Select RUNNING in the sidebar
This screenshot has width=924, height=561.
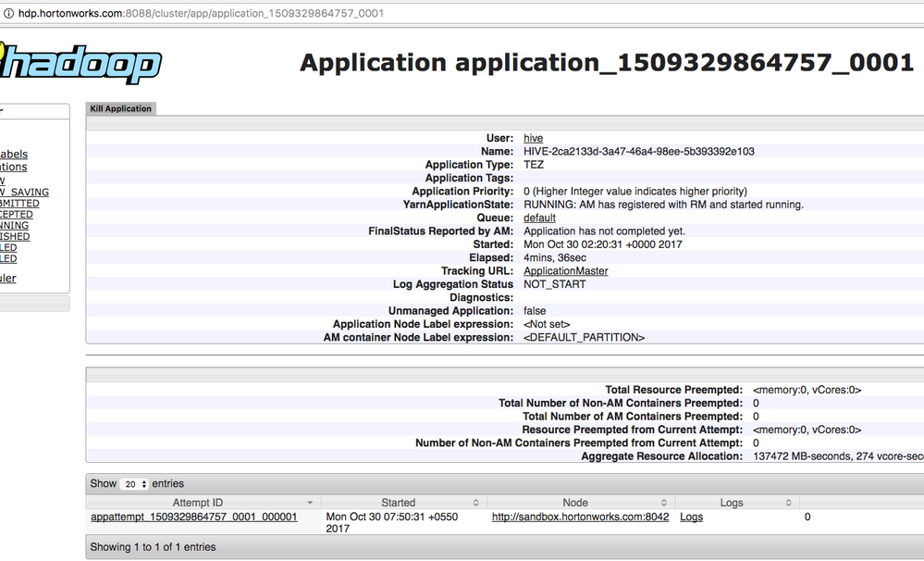[x=14, y=225]
